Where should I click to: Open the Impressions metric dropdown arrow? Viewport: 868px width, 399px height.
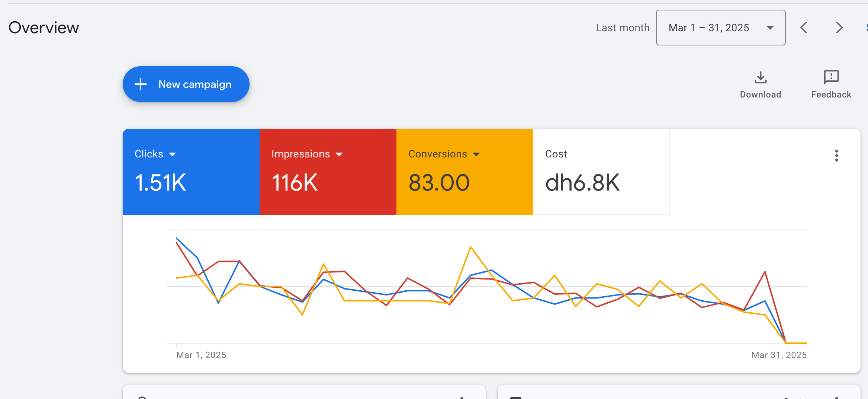339,154
